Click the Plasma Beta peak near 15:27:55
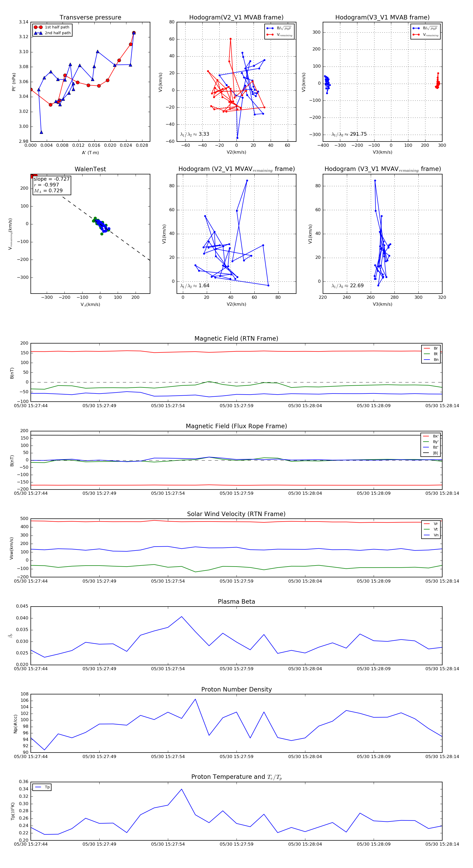473x868 pixels. point(182,617)
